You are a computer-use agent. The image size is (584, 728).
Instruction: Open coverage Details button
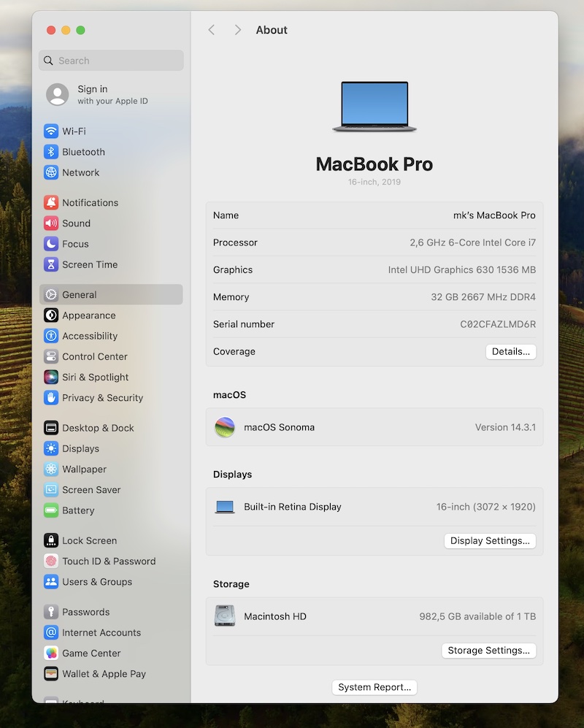pyautogui.click(x=510, y=352)
